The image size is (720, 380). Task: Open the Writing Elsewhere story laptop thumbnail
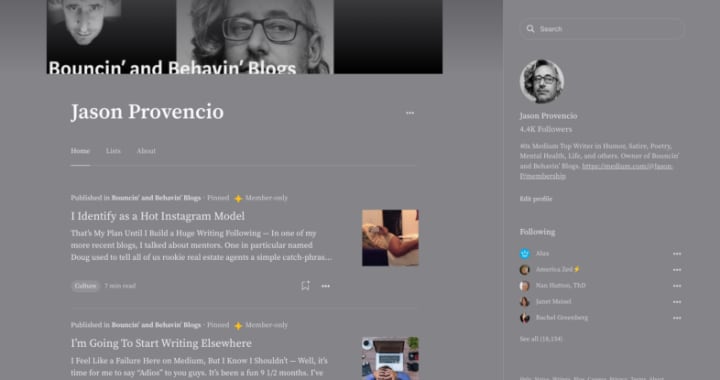pos(390,358)
